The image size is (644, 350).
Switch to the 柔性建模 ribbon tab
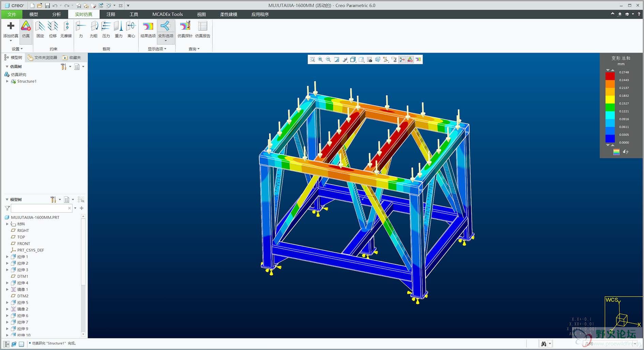tap(229, 14)
